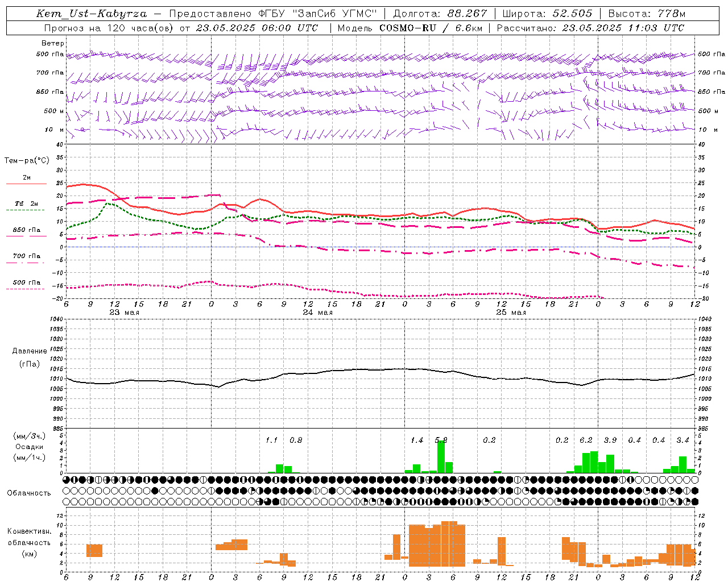Click the forecast start time 23.05.2025 06:00 UTC

257,28
